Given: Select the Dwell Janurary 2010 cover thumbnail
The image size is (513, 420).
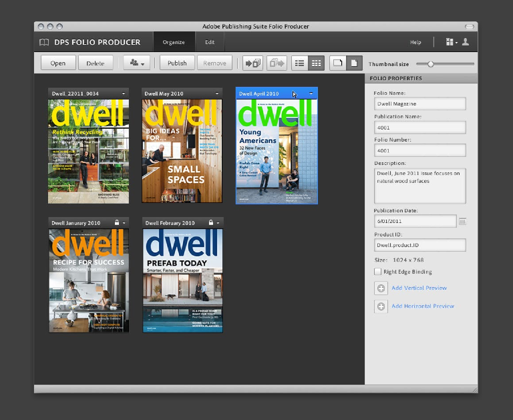Looking at the screenshot, I should [x=89, y=280].
